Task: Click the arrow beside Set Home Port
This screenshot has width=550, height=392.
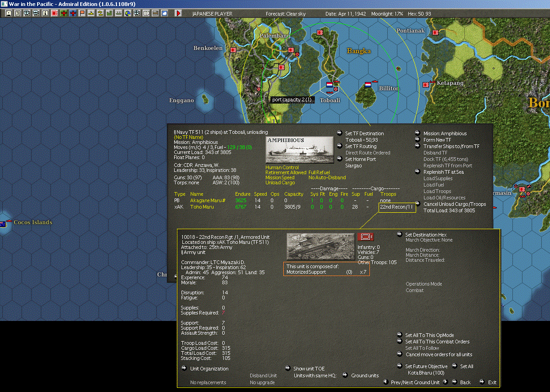Action: point(340,159)
